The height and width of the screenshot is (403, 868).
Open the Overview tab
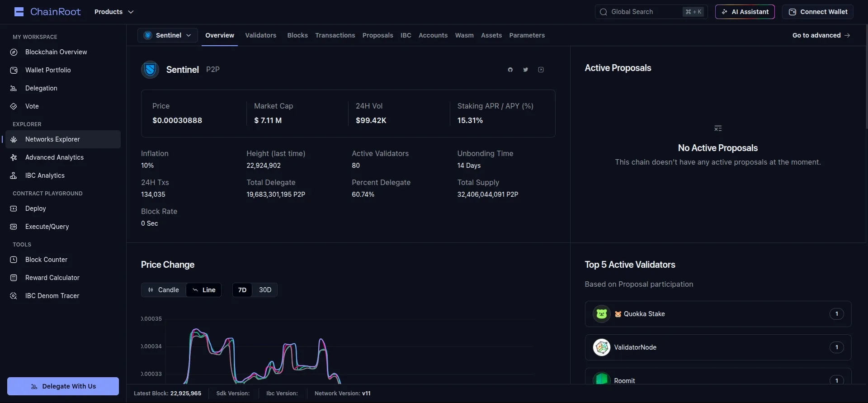coord(220,35)
